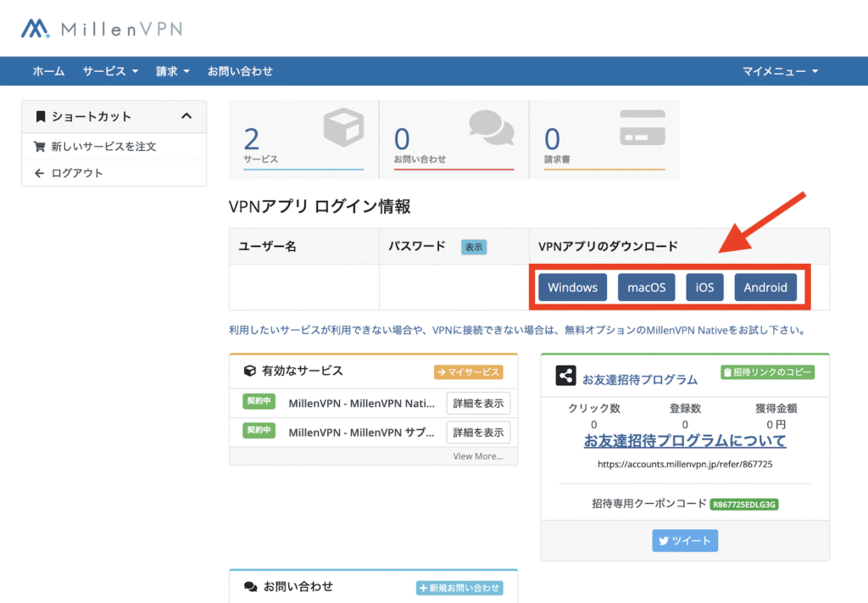Click the invoices credit card icon
This screenshot has height=603, width=868.
tap(642, 128)
